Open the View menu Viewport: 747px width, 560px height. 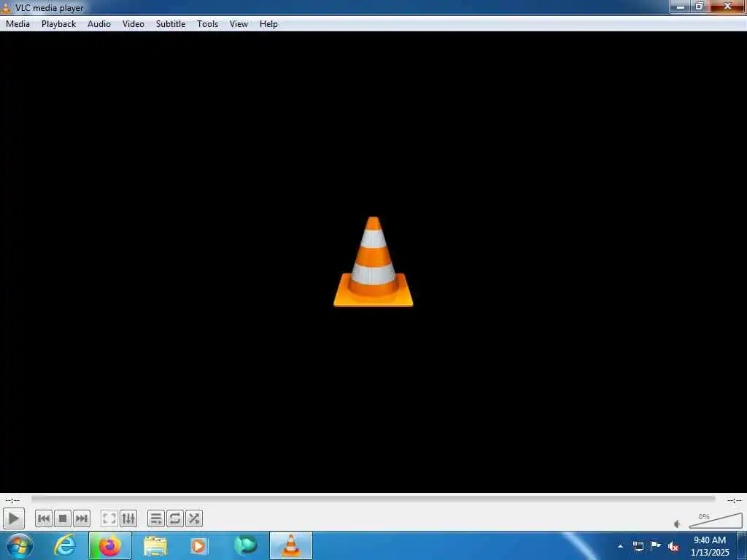pyautogui.click(x=239, y=24)
